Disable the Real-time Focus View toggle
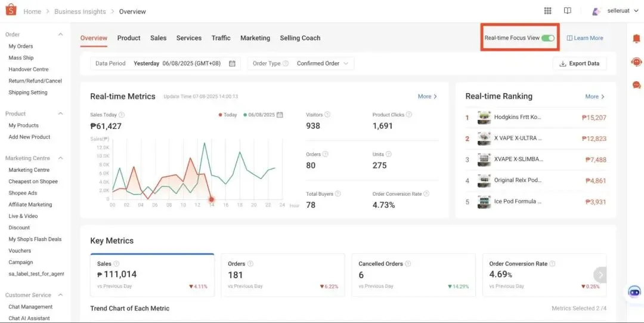Viewport: 644px width, 323px height. 548,38
